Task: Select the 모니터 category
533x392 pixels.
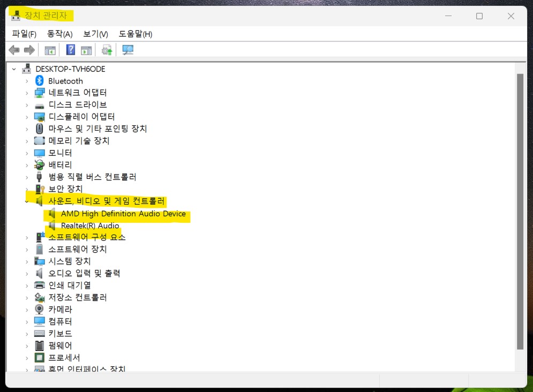Action: (59, 153)
